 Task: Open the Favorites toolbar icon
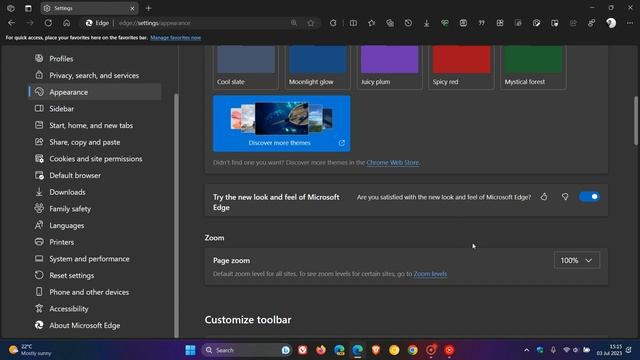[x=371, y=23]
